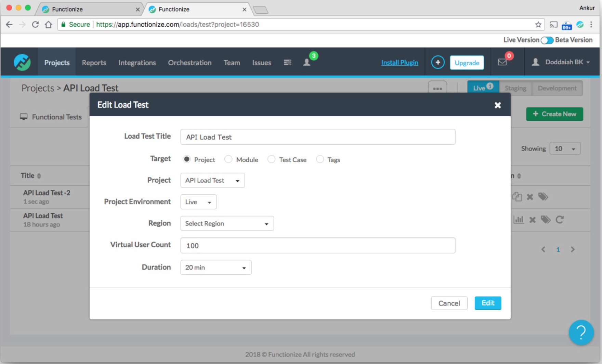Switch to the Development environment tab
602x364 pixels.
coord(557,88)
